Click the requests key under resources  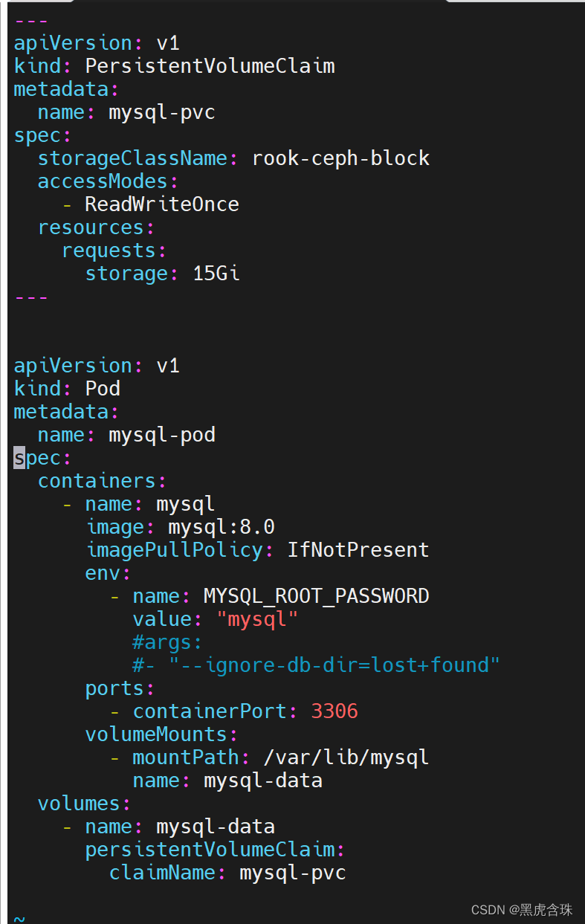(109, 251)
